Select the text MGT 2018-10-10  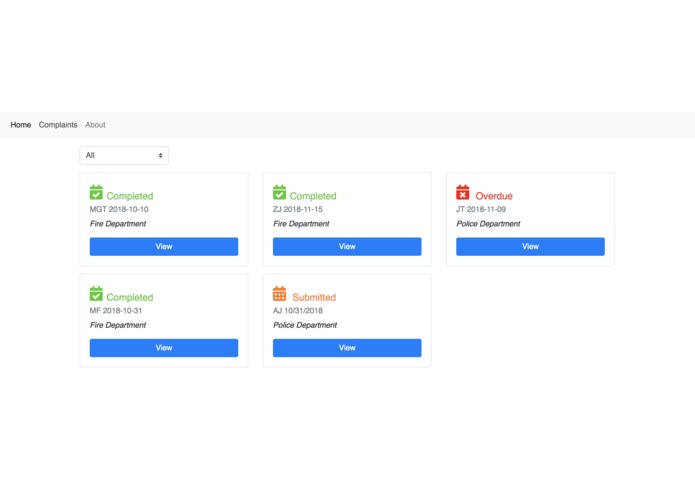point(119,209)
